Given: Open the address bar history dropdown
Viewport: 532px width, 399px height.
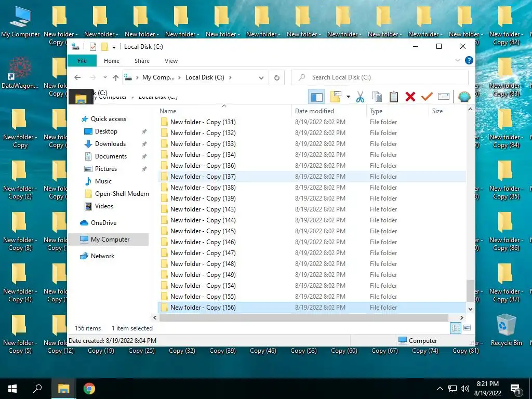Looking at the screenshot, I should click(261, 78).
